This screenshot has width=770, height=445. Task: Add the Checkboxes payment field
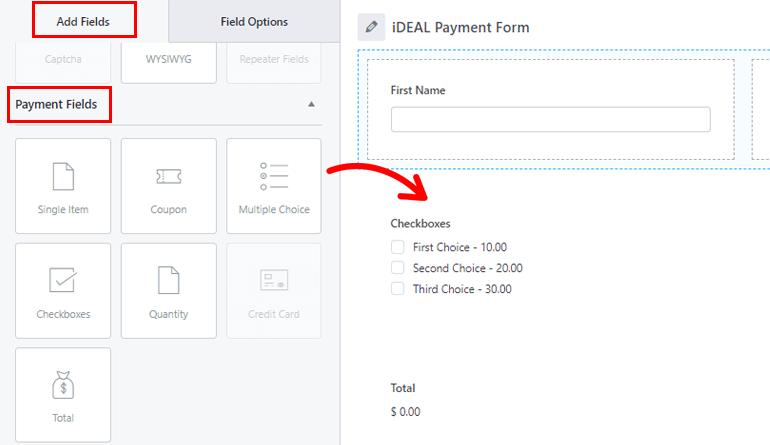64,290
